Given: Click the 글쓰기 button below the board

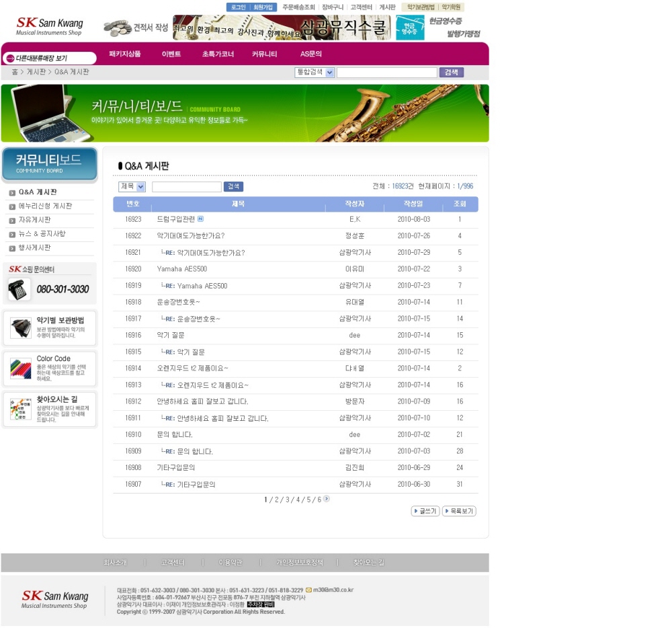Looking at the screenshot, I should point(425,511).
